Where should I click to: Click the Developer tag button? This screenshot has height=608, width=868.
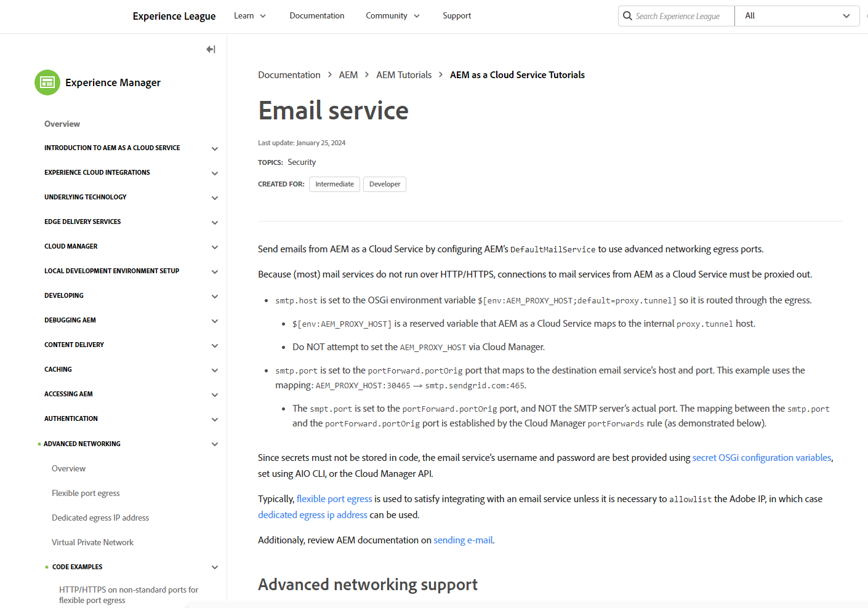[385, 184]
